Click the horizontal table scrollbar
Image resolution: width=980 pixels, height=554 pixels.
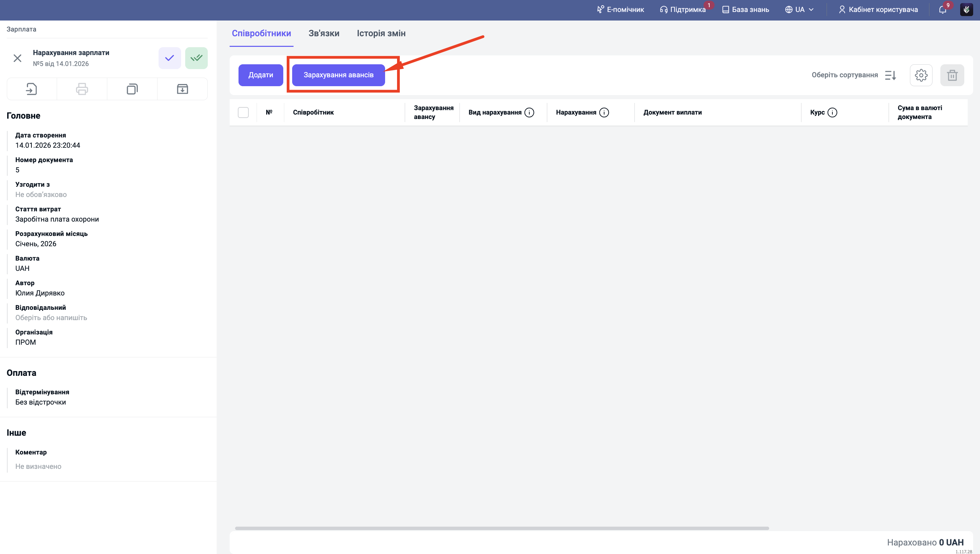501,528
